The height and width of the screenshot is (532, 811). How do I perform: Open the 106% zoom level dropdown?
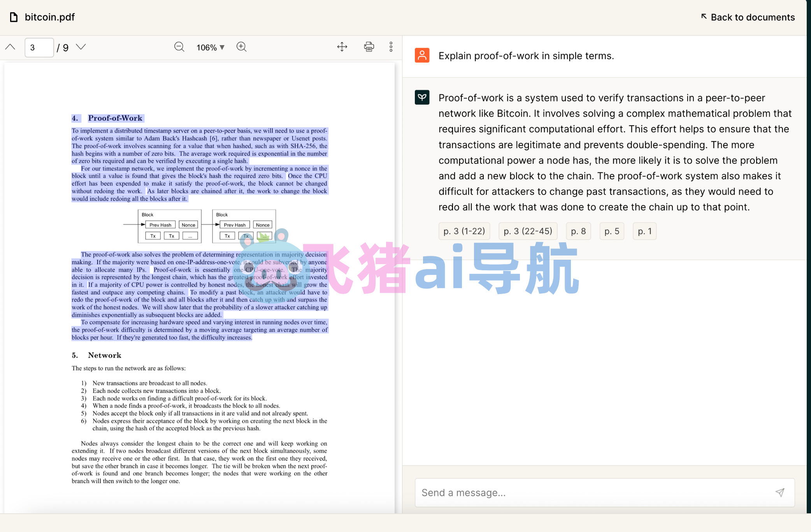click(211, 47)
